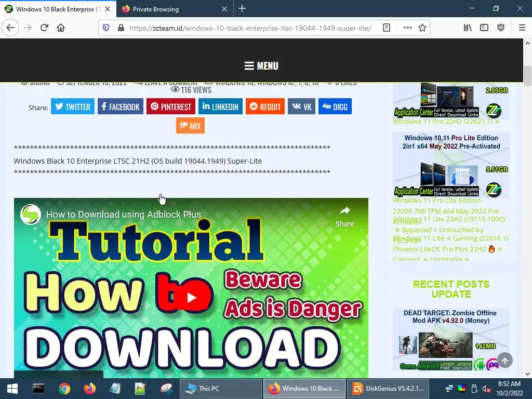Reload the current page
532x399 pixels.
pyautogui.click(x=44, y=28)
